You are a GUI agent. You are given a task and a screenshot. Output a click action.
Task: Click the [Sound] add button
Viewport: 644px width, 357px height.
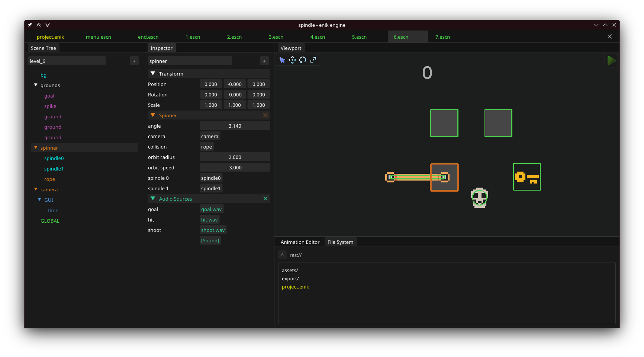210,241
